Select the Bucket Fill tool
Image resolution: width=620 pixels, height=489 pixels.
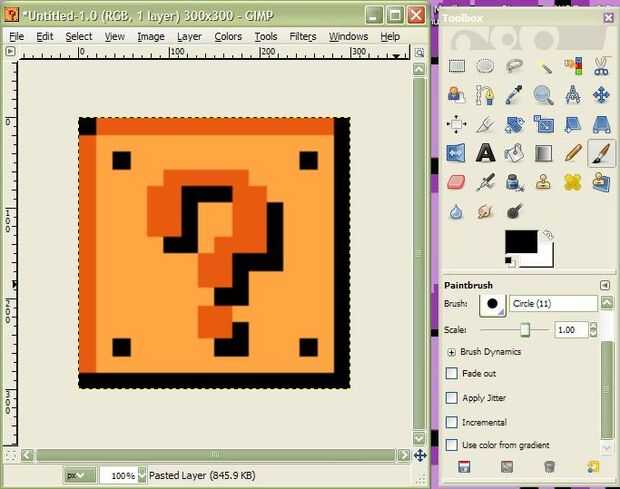pos(514,153)
